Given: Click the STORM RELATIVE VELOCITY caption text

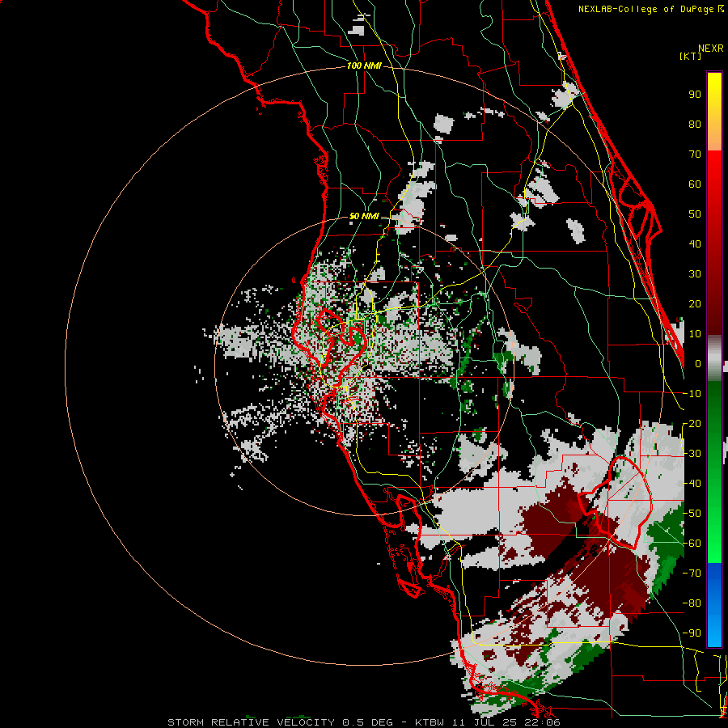Looking at the screenshot, I should coord(363,722).
